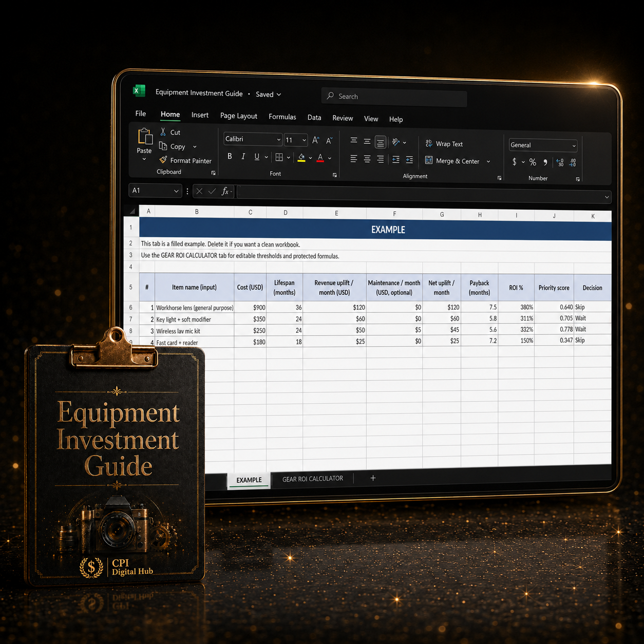The width and height of the screenshot is (644, 644).
Task: Open the Font dialog launcher
Action: (x=335, y=175)
